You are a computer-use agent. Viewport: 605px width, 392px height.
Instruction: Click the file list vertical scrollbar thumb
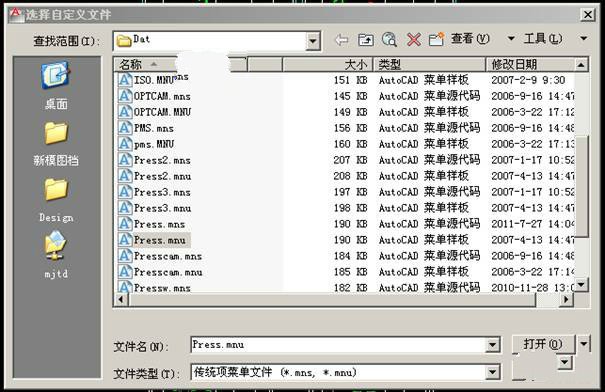[x=581, y=186]
